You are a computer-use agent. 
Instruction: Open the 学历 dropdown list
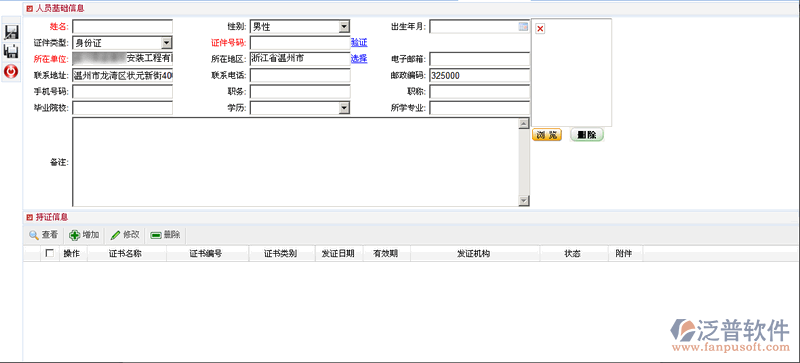click(300, 108)
